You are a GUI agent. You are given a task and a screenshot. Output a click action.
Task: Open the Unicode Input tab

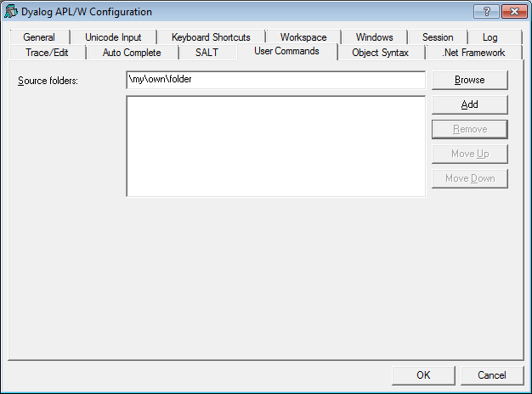point(113,37)
